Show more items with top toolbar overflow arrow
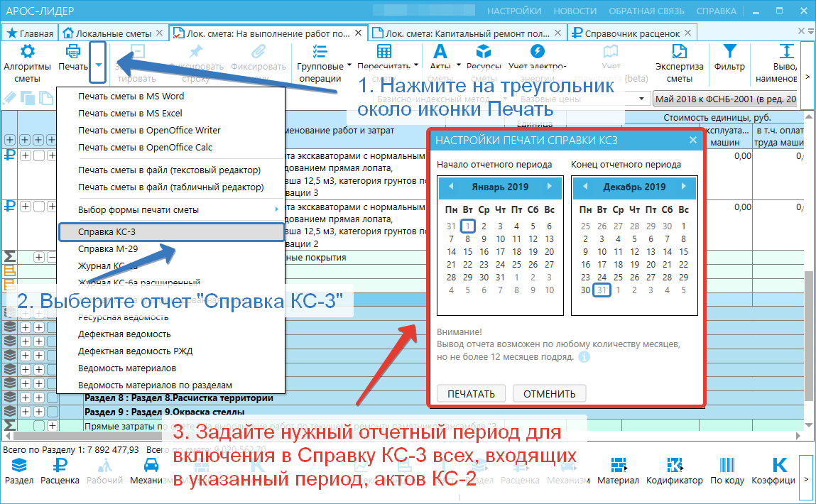 [807, 77]
